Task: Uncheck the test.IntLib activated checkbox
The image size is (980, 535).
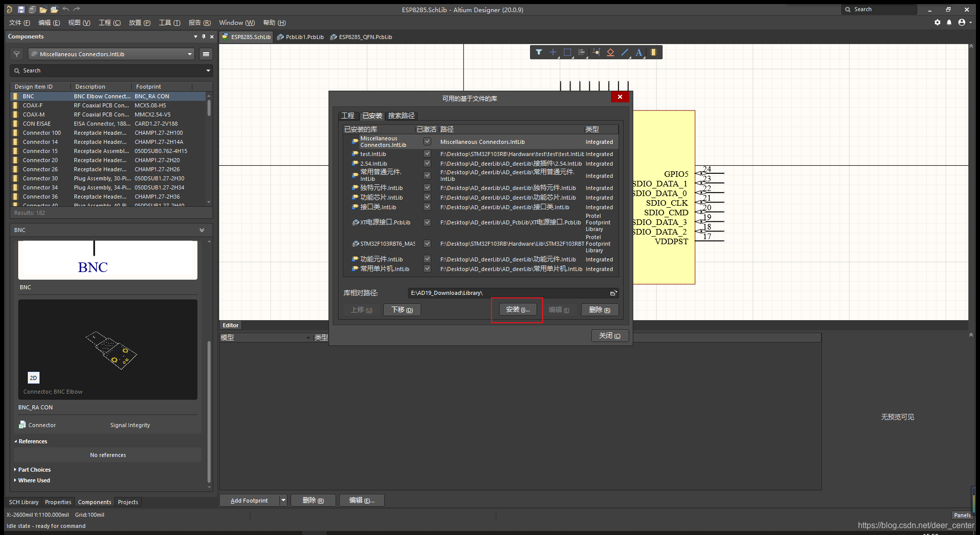Action: [427, 154]
